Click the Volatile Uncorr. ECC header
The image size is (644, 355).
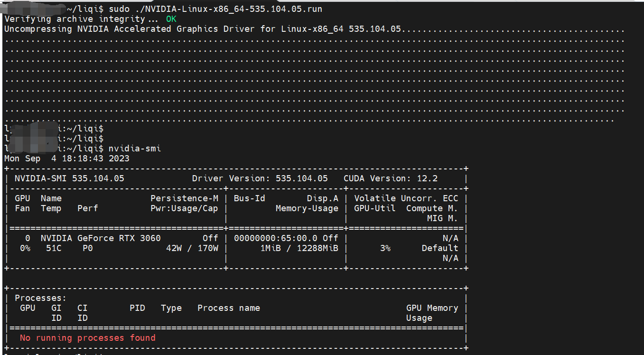click(406, 198)
